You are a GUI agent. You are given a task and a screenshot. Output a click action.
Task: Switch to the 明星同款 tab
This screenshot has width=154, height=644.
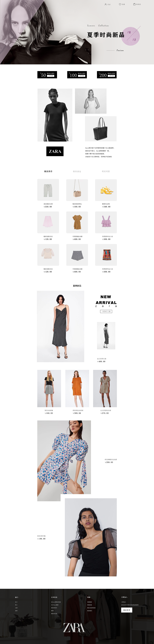(x=106, y=171)
